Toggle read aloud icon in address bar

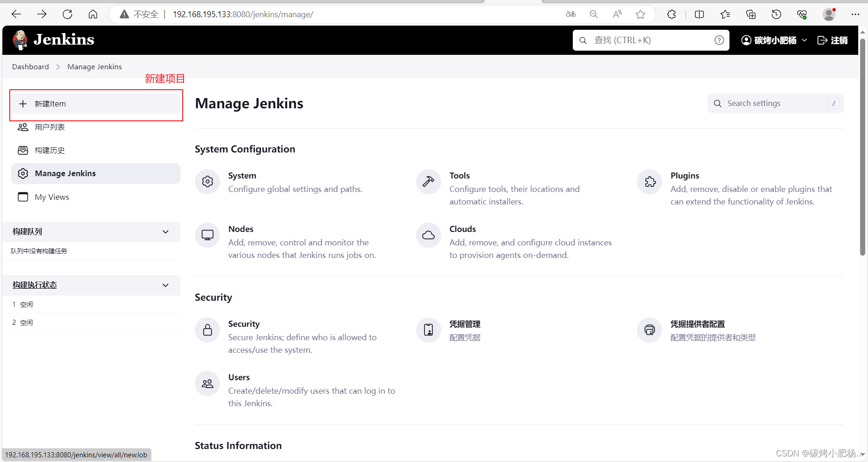[617, 14]
